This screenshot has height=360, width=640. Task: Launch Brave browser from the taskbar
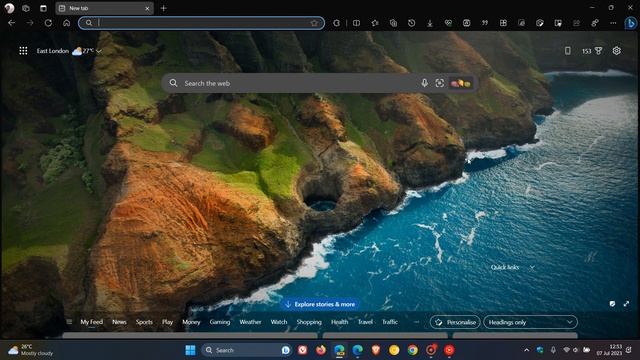point(376,350)
